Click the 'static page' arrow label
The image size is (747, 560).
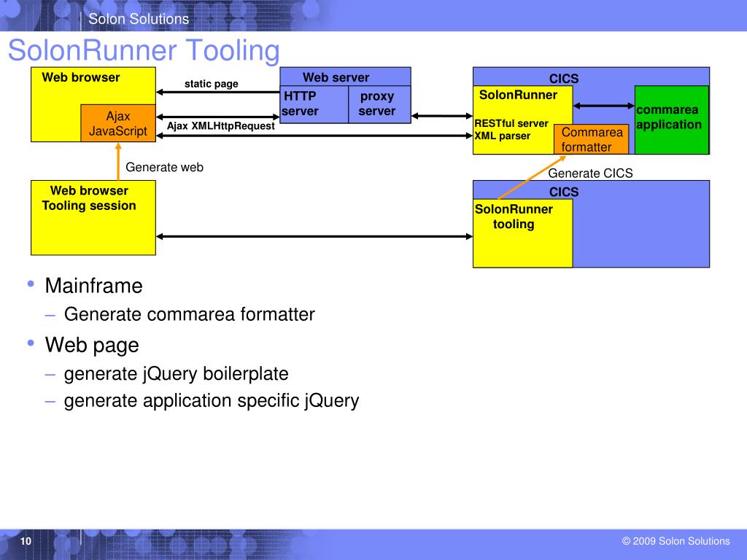point(212,84)
